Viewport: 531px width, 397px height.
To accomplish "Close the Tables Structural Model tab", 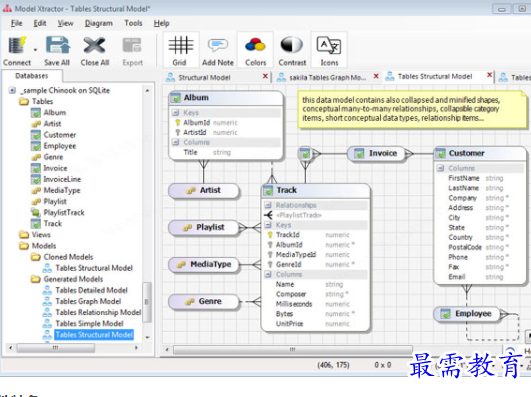I will 489,75.
